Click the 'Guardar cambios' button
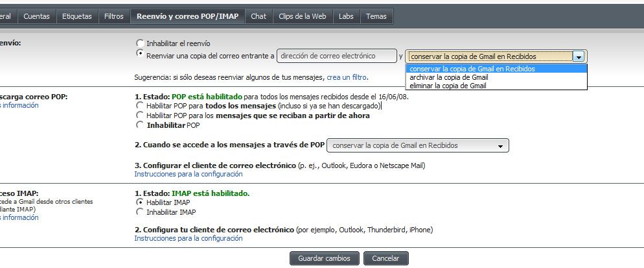The width and height of the screenshot is (644, 268). (323, 258)
